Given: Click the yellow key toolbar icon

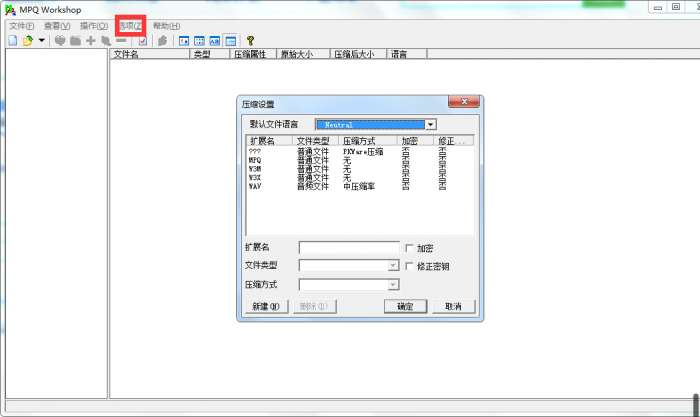Looking at the screenshot, I should (x=250, y=41).
